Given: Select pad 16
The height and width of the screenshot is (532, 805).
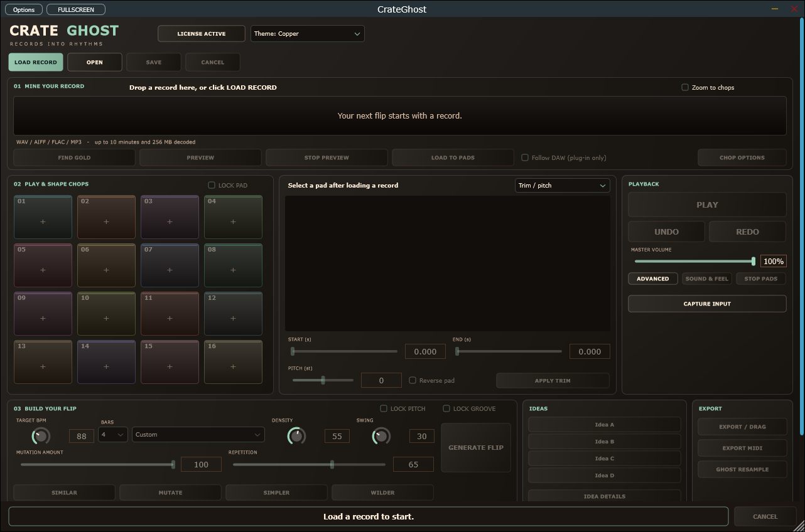Looking at the screenshot, I should coord(233,362).
